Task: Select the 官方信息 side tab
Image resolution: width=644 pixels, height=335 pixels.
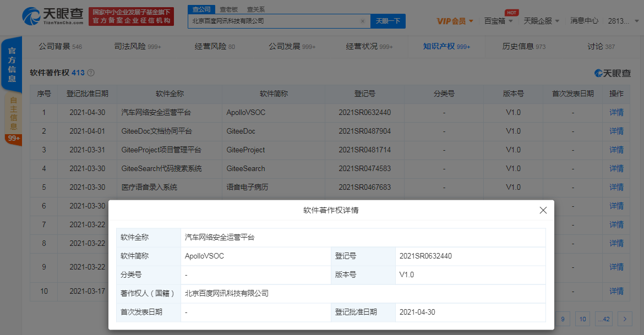Action: pyautogui.click(x=12, y=65)
